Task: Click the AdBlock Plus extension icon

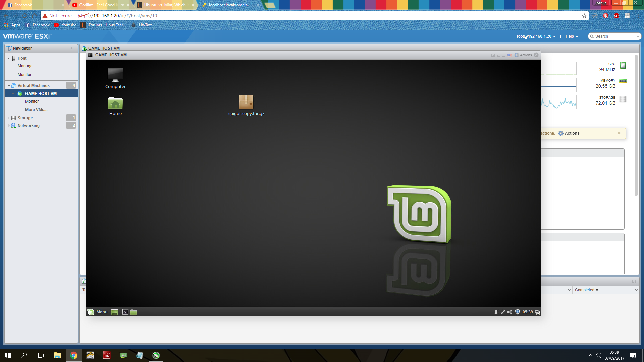Action: pyautogui.click(x=616, y=16)
